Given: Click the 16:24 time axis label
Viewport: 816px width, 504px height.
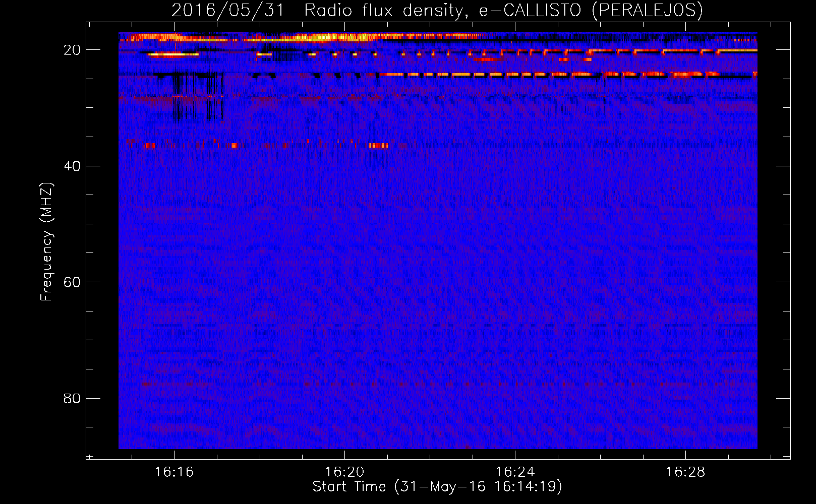Looking at the screenshot, I should [x=515, y=472].
